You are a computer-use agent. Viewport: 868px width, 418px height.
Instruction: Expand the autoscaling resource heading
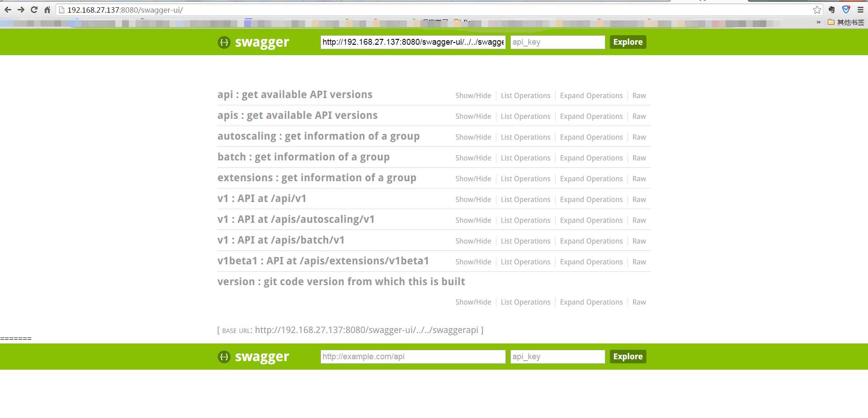(318, 136)
